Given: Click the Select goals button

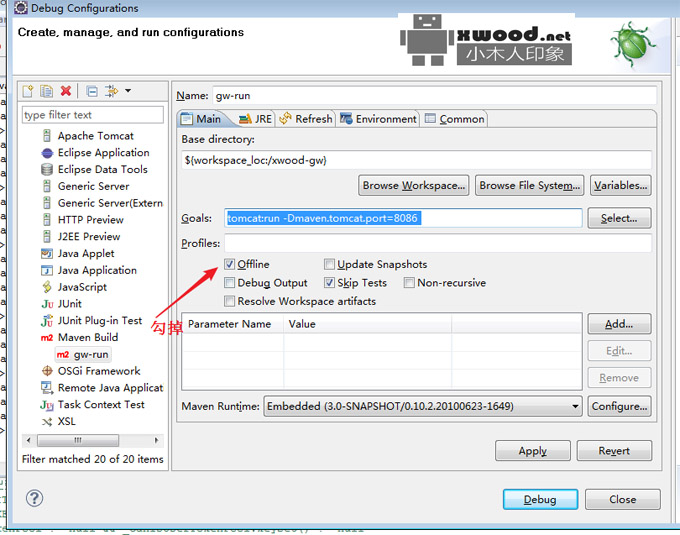Looking at the screenshot, I should [619, 218].
